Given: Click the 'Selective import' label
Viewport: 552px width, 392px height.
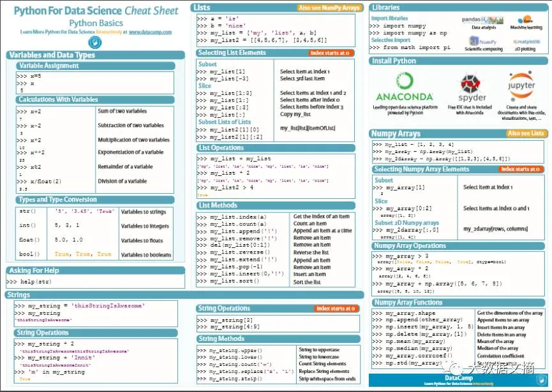Looking at the screenshot, I should [x=391, y=40].
